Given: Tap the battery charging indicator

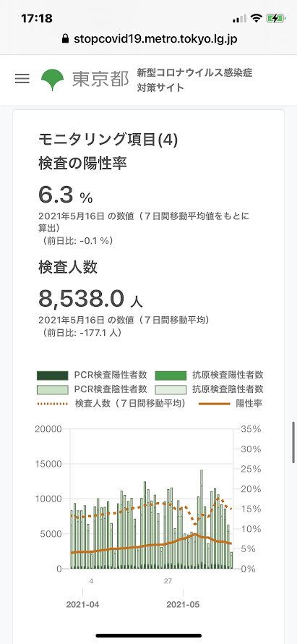Looking at the screenshot, I should [275, 18].
